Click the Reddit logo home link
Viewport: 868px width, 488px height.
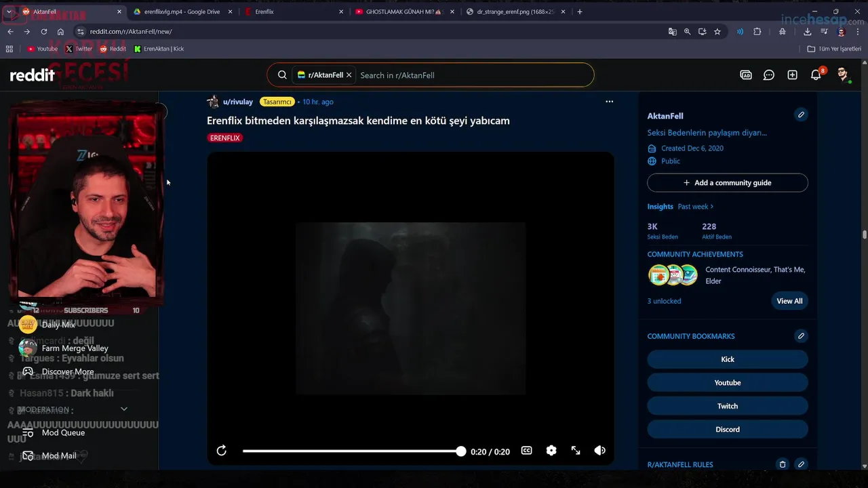32,75
